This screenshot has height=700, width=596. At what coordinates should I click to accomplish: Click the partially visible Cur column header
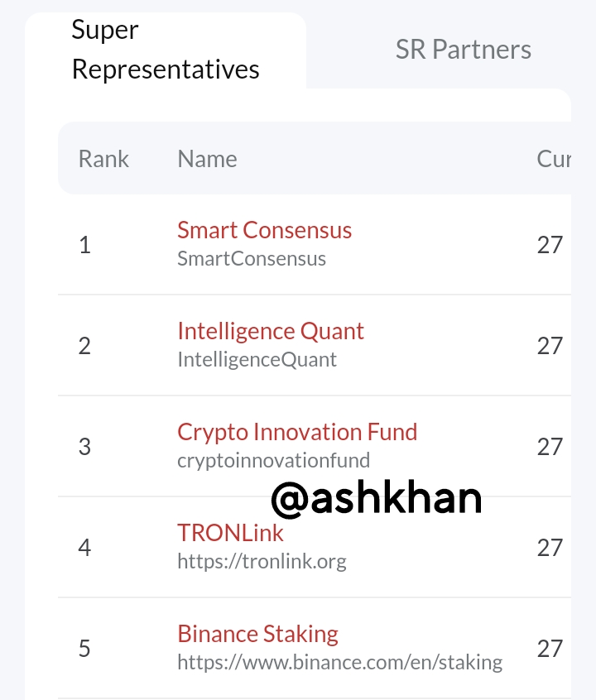pyautogui.click(x=553, y=159)
